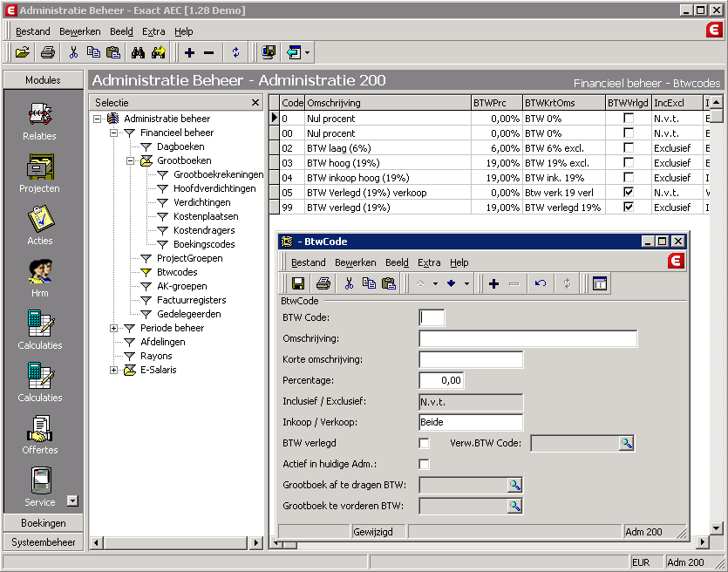Click the paste clipboard icon in main toolbar
Viewport: 728px width, 572px height.
113,52
